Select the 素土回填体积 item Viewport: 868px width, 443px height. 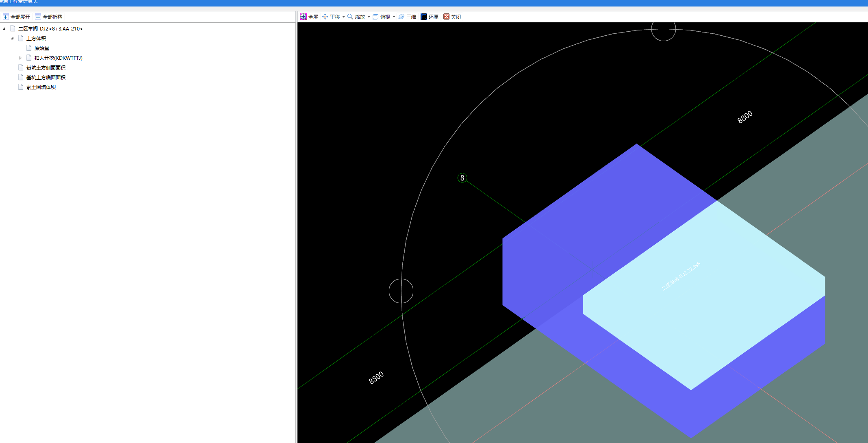(x=41, y=87)
